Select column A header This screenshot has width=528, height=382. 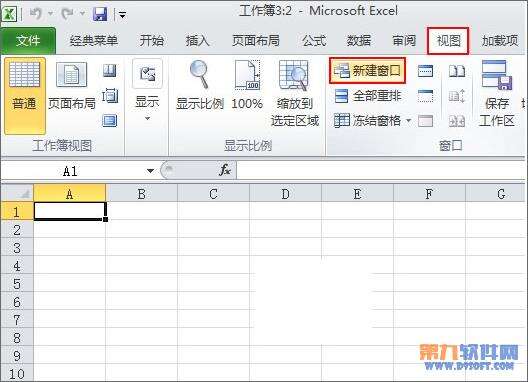[x=69, y=194]
